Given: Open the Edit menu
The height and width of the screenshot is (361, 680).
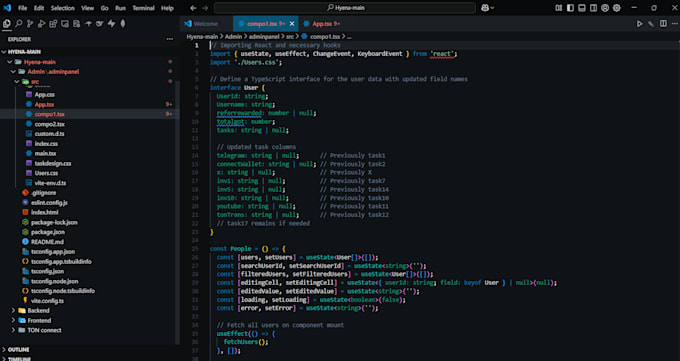Looking at the screenshot, I should (x=39, y=8).
